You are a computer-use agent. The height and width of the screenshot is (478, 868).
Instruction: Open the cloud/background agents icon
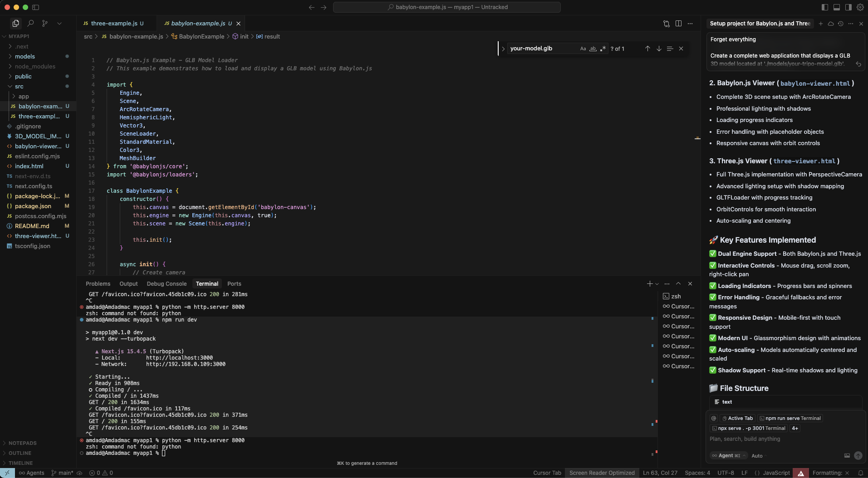click(831, 24)
